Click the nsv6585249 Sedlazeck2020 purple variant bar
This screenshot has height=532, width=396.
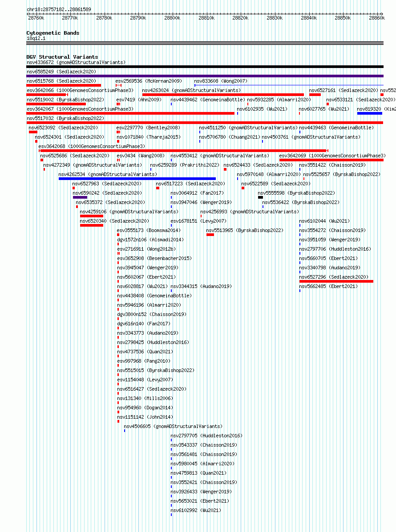[205, 76]
